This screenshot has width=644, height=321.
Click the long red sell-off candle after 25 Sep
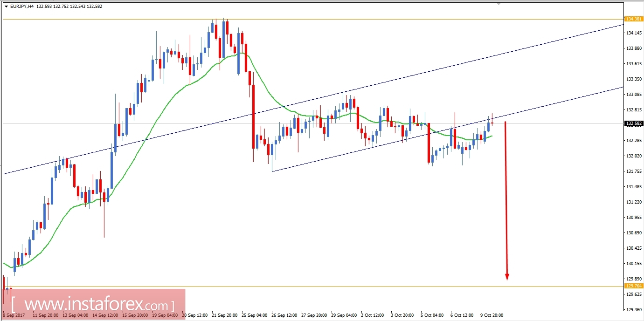[x=252, y=116]
